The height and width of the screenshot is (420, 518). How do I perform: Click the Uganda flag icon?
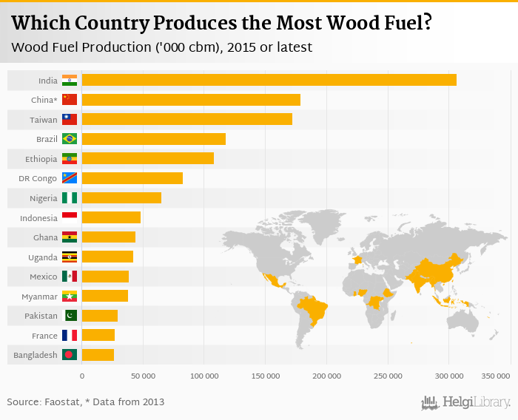point(70,257)
